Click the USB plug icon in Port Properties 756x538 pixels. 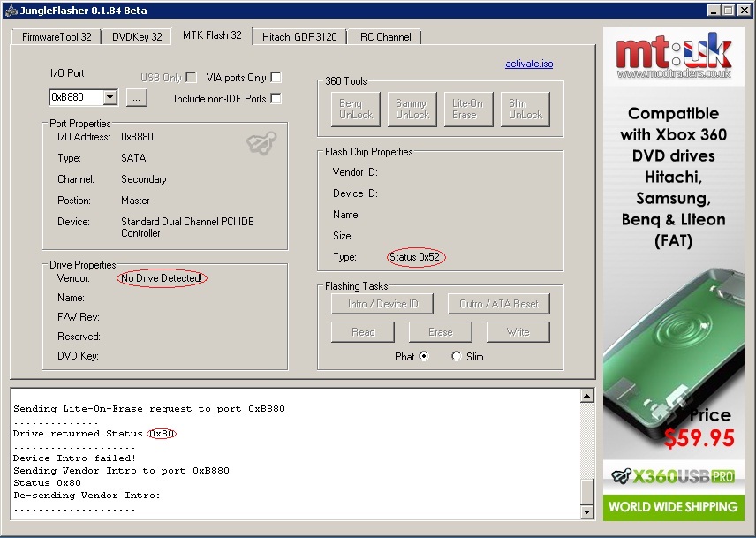261,143
